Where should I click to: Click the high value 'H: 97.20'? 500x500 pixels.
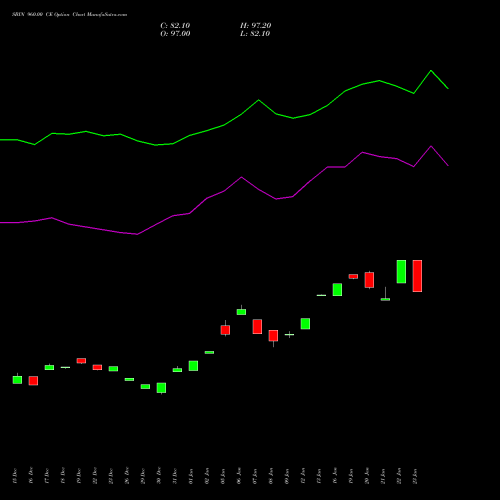point(256,26)
